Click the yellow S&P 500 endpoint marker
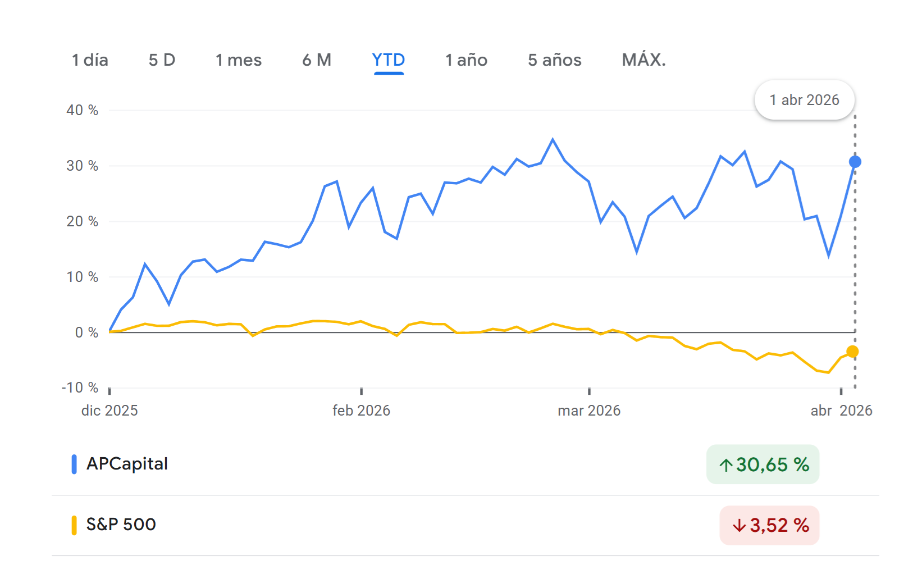Viewport: 922px width, 588px height. pyautogui.click(x=852, y=352)
